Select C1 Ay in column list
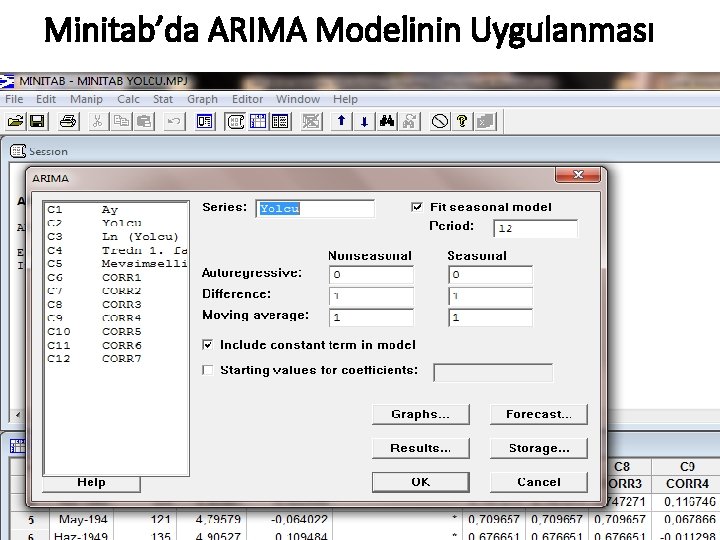 click(116, 209)
